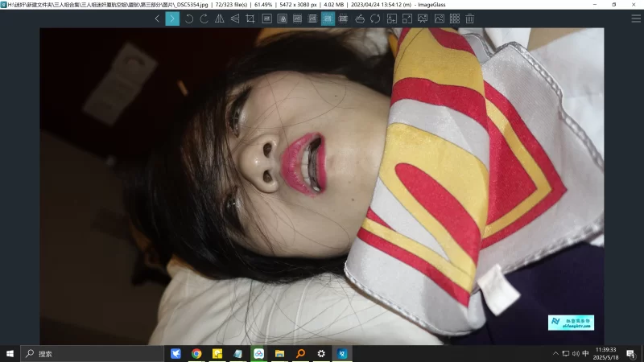This screenshot has width=644, height=362.
Task: Toggle the thumbnail grid panel
Action: [x=454, y=19]
